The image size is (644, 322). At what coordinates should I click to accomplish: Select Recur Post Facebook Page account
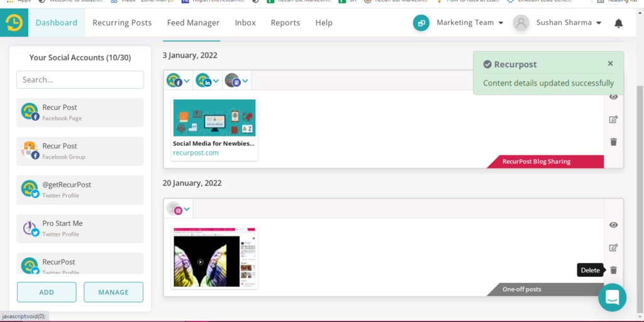(80, 112)
